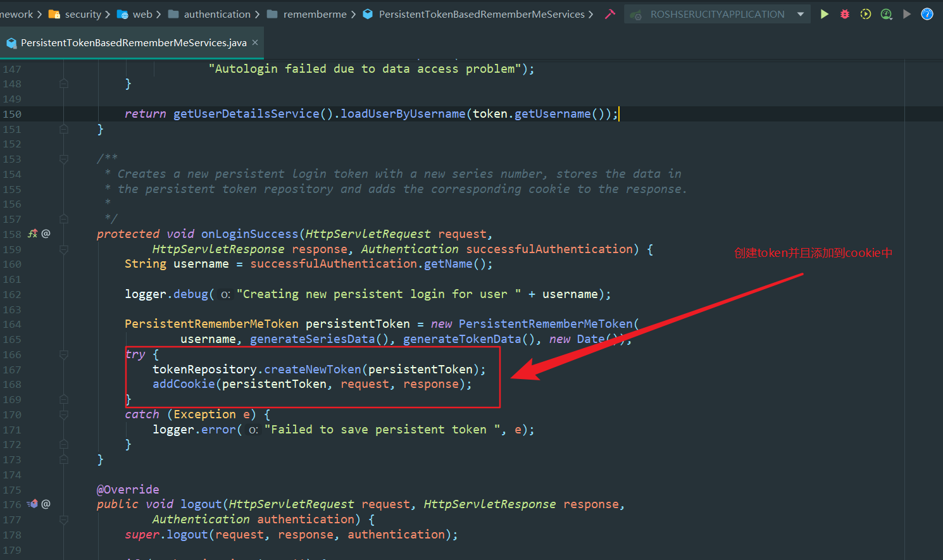The height and width of the screenshot is (560, 943).
Task: Click getUserDetailsService() on line 150
Action: click(253, 114)
